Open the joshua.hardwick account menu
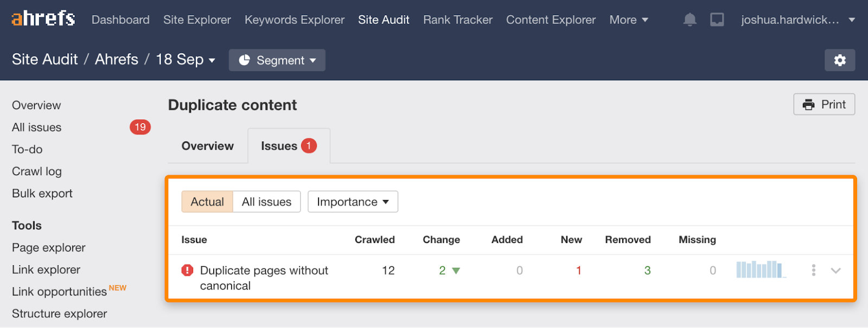The width and height of the screenshot is (868, 328). pyautogui.click(x=798, y=20)
